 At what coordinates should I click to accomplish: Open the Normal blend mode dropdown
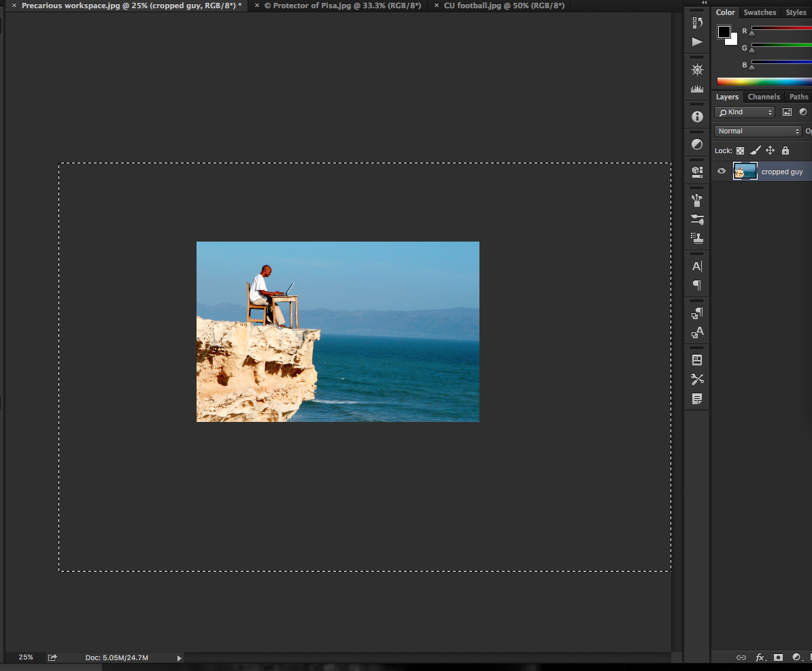(758, 131)
